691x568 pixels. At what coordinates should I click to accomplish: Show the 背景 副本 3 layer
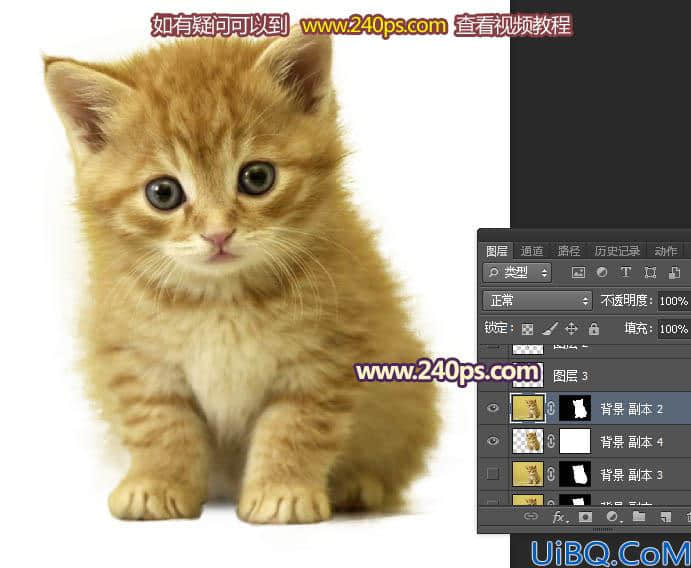[493, 474]
